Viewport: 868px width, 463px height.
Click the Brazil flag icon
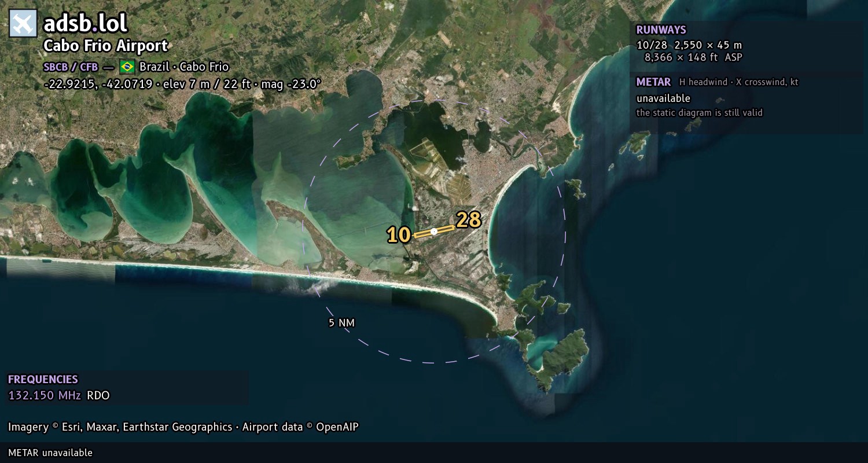127,67
